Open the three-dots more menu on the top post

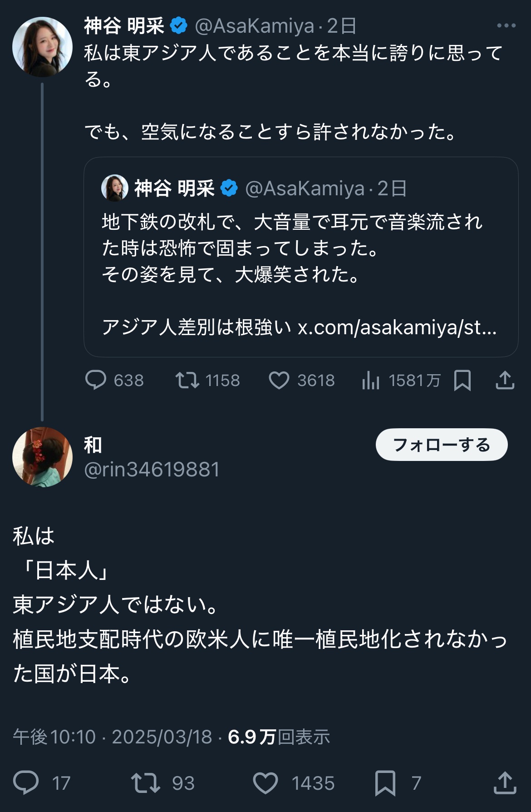coord(506,26)
